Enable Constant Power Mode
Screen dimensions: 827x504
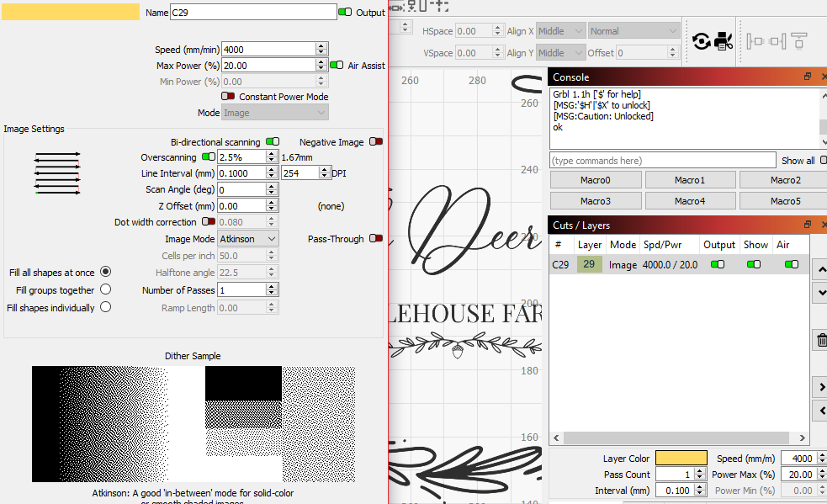tap(228, 96)
